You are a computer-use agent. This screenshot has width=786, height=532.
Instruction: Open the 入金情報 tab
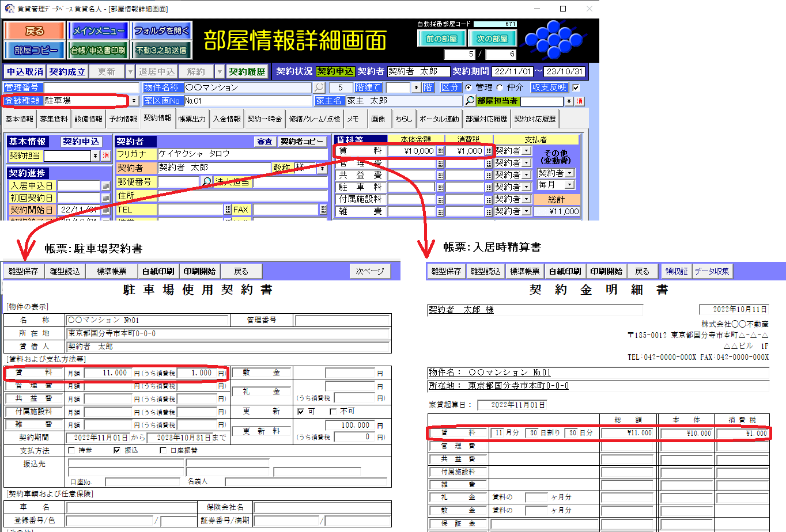[x=226, y=119]
